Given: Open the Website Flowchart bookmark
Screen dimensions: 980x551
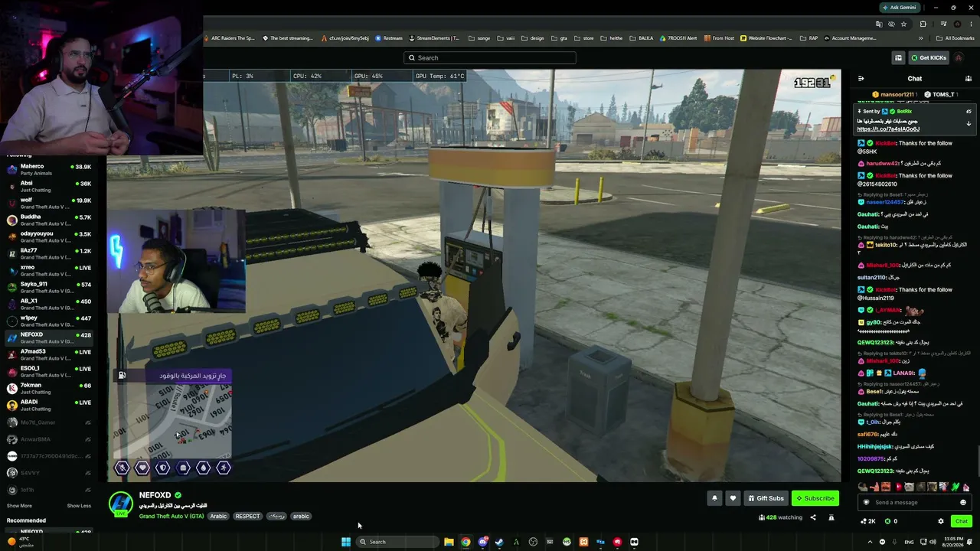Looking at the screenshot, I should coord(766,38).
